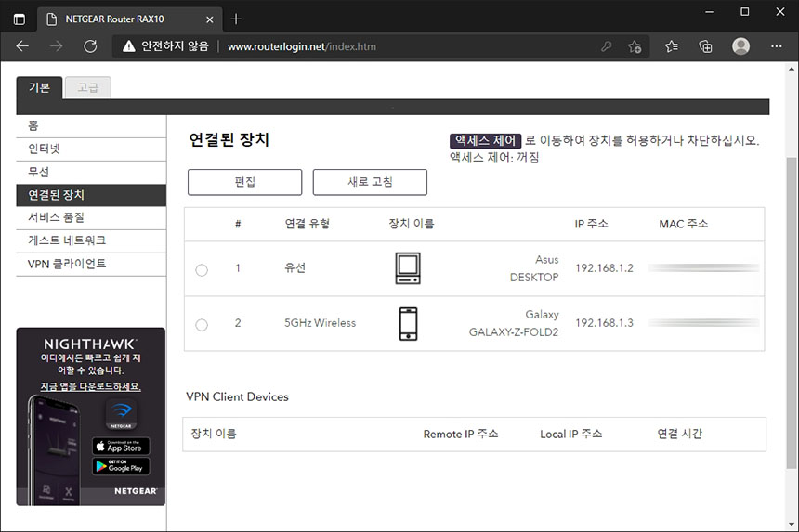The height and width of the screenshot is (532, 799).
Task: Reload the router page
Action: pyautogui.click(x=90, y=46)
